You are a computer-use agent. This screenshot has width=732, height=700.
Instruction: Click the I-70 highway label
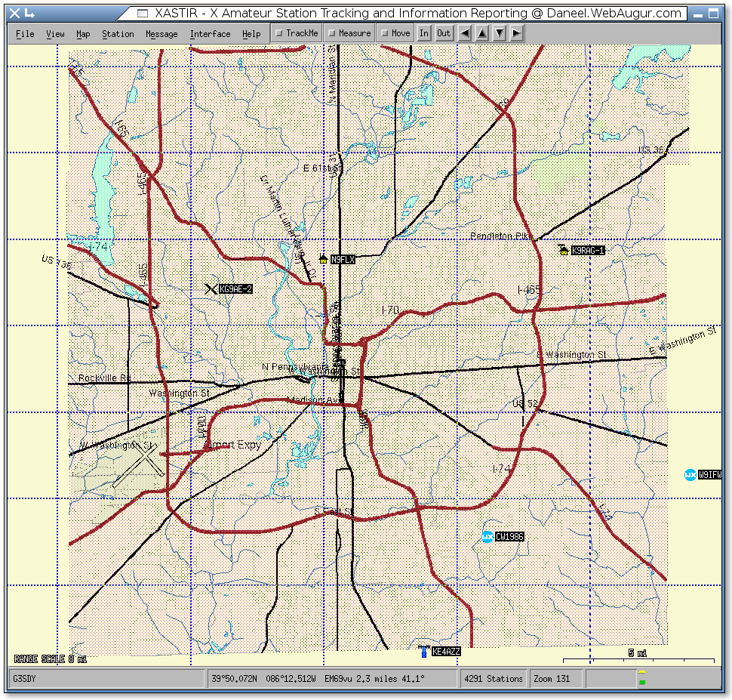point(390,310)
